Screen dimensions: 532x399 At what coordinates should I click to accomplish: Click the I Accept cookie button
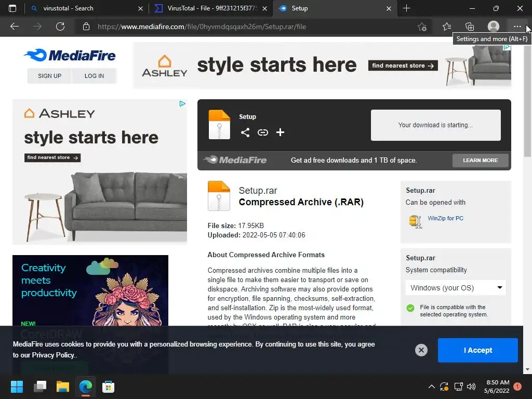[x=478, y=350]
